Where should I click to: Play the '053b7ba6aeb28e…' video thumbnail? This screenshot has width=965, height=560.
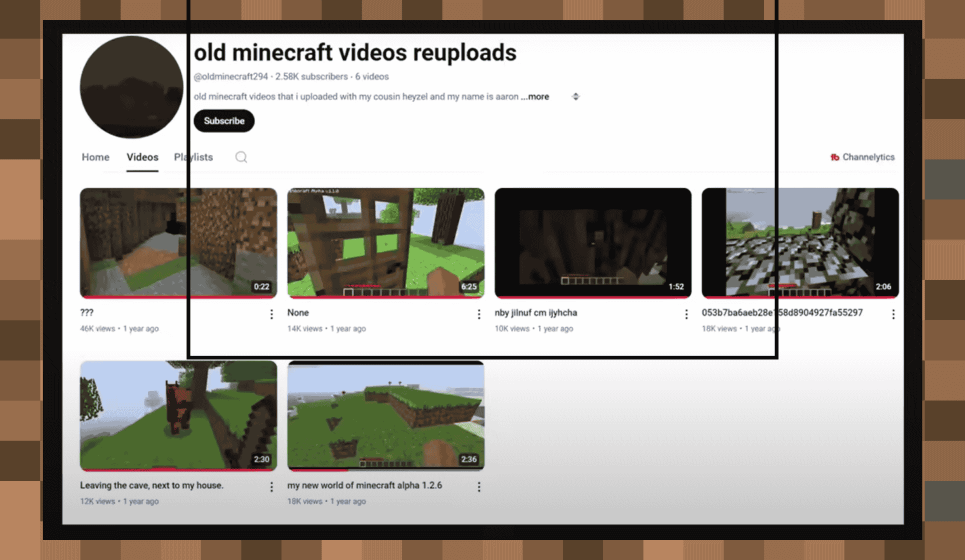800,243
